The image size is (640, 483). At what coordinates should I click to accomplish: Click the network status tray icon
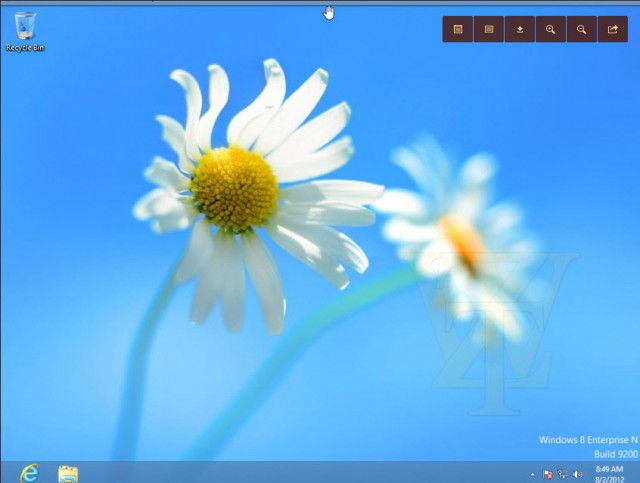[x=563, y=474]
